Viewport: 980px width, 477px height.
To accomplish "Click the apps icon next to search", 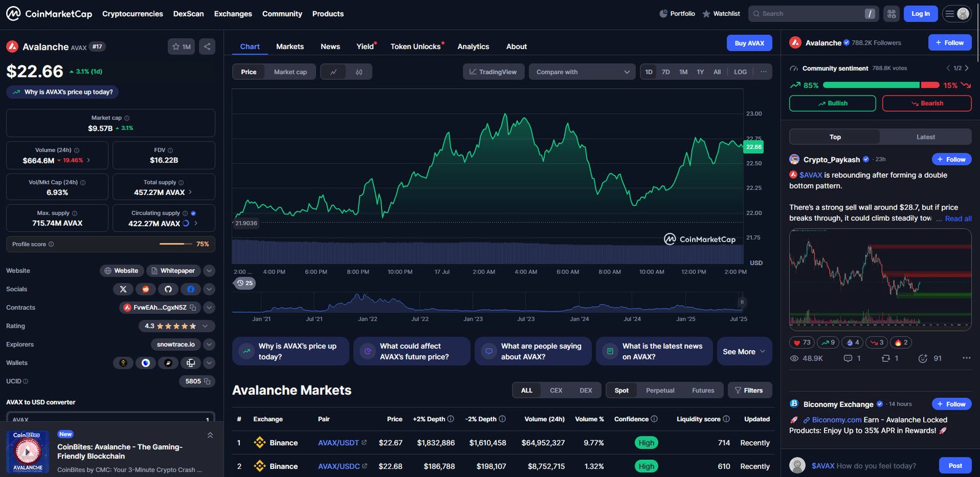I will tap(892, 13).
